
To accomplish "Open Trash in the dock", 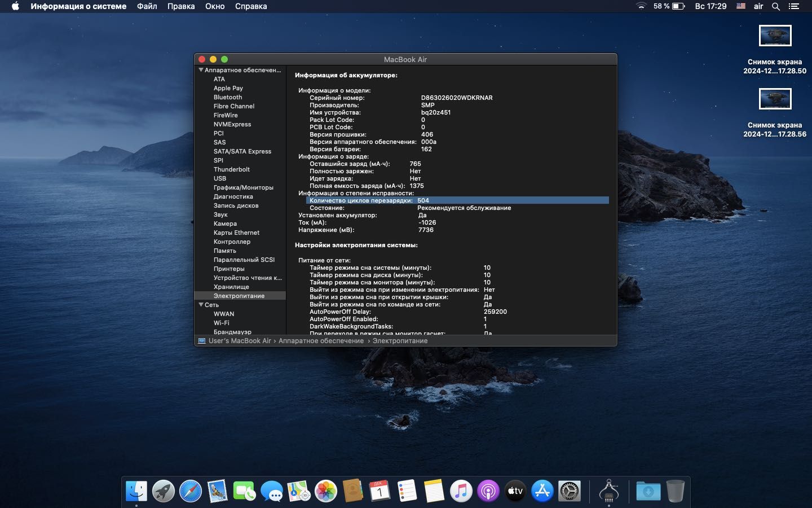I will (x=676, y=491).
